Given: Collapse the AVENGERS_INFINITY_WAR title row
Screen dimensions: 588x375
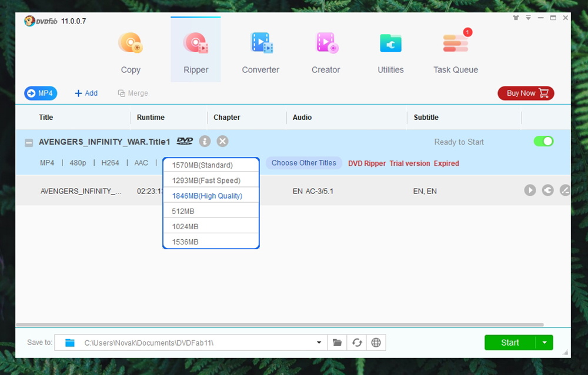Looking at the screenshot, I should pos(29,142).
